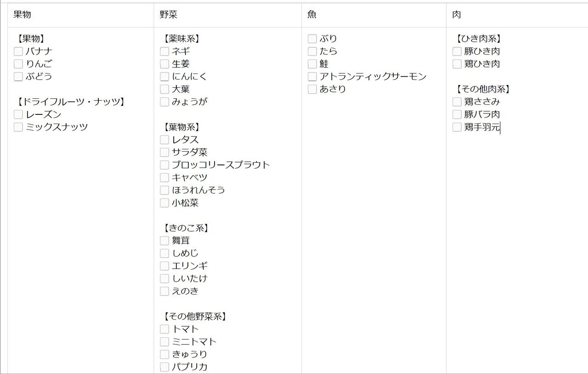Select the ほうれんそう checkbox
The image size is (588, 374).
pyautogui.click(x=164, y=190)
